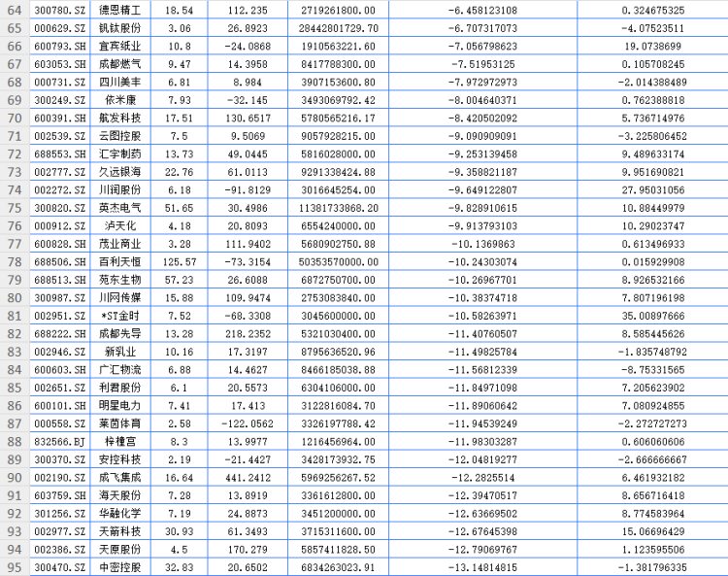Select the cell 中密控股
This screenshot has width=728, height=576.
[120, 567]
